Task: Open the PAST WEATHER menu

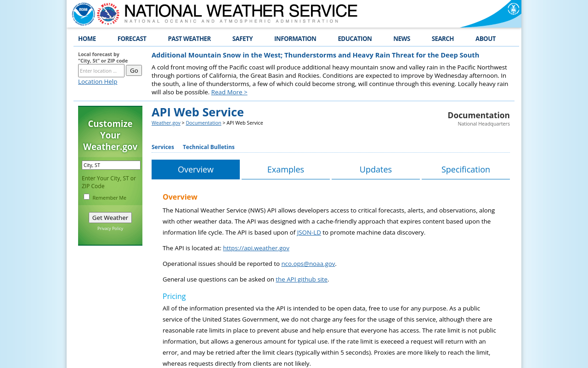Action: (189, 39)
